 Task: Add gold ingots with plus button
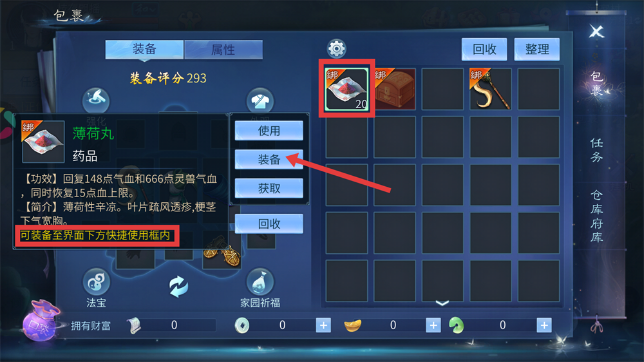pos(433,325)
